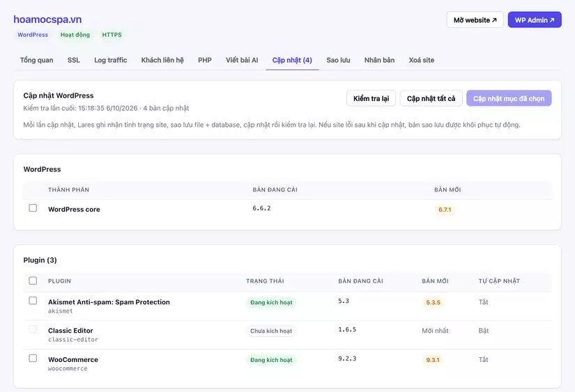Click WooCommerce auto-update value Tắt
575x392 pixels.
point(483,360)
